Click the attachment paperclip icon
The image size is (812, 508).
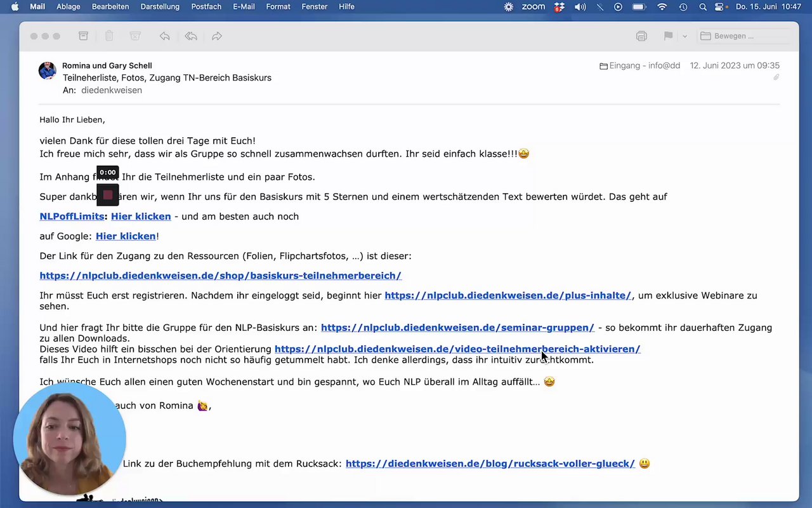click(776, 77)
